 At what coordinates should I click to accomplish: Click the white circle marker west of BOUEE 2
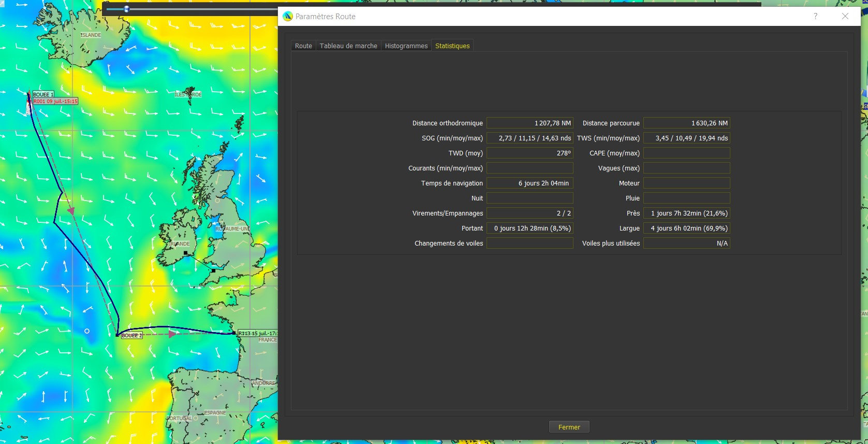(x=87, y=331)
